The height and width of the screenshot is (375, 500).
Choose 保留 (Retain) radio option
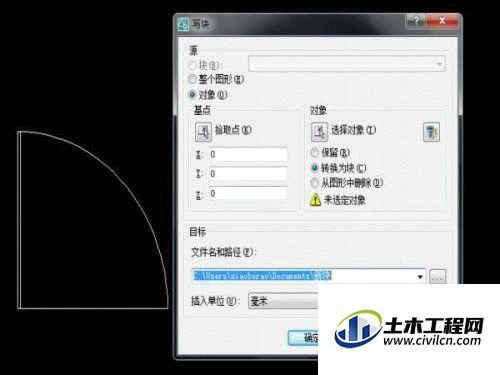(x=314, y=153)
